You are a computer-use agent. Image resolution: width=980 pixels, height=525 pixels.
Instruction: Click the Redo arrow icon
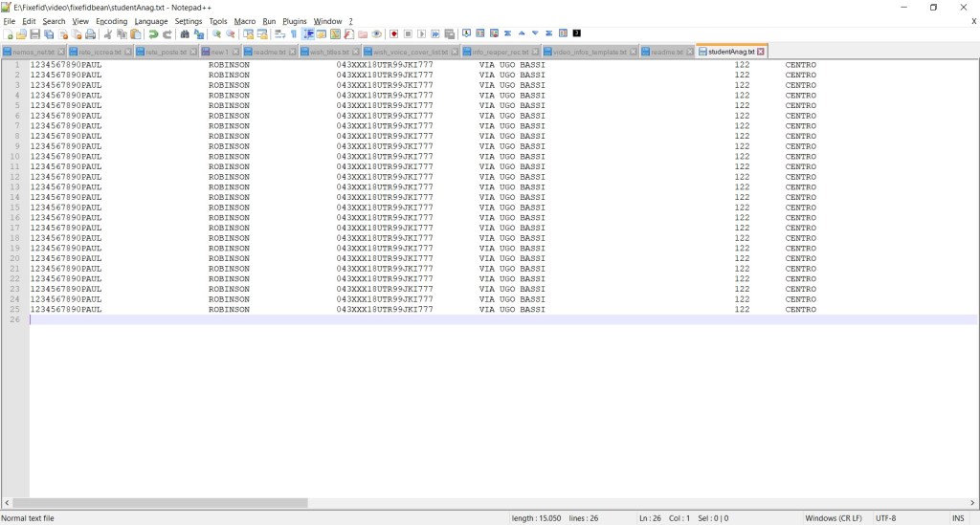(x=167, y=34)
